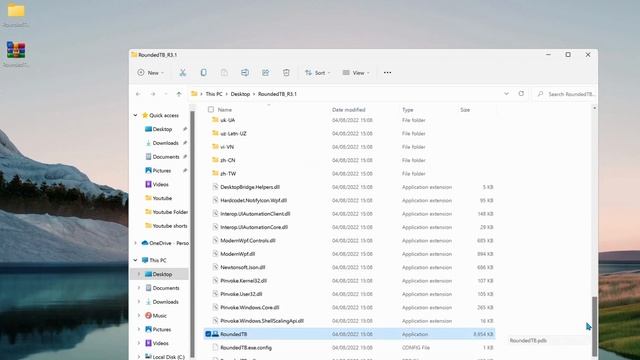640x360 pixels.
Task: Select Local Disk (C:) in sidebar
Action: click(168, 357)
